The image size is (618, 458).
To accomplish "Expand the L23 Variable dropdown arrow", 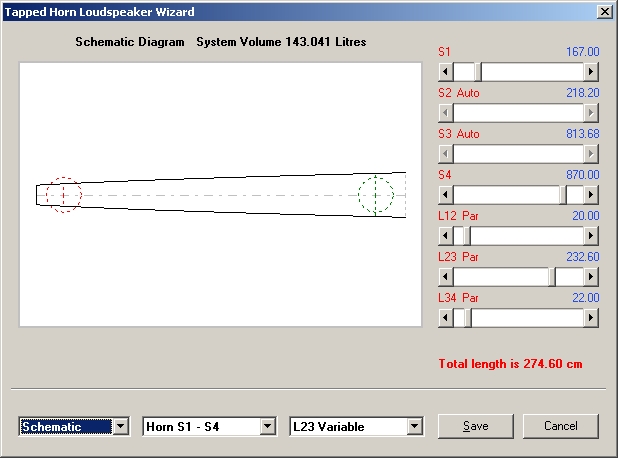I will [414, 426].
